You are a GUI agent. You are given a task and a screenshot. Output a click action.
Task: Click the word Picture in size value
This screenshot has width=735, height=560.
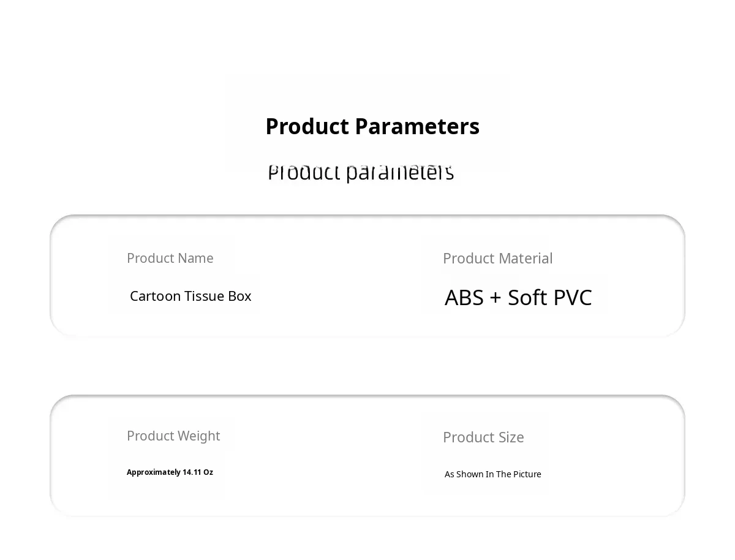pyautogui.click(x=527, y=474)
